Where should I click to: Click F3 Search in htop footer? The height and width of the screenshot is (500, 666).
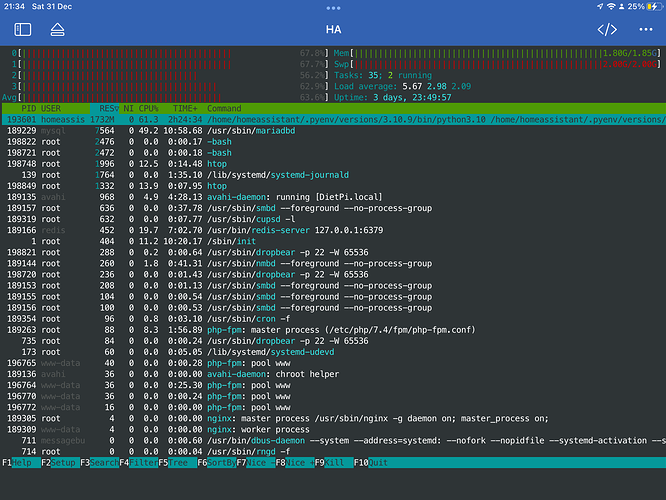click(99, 463)
